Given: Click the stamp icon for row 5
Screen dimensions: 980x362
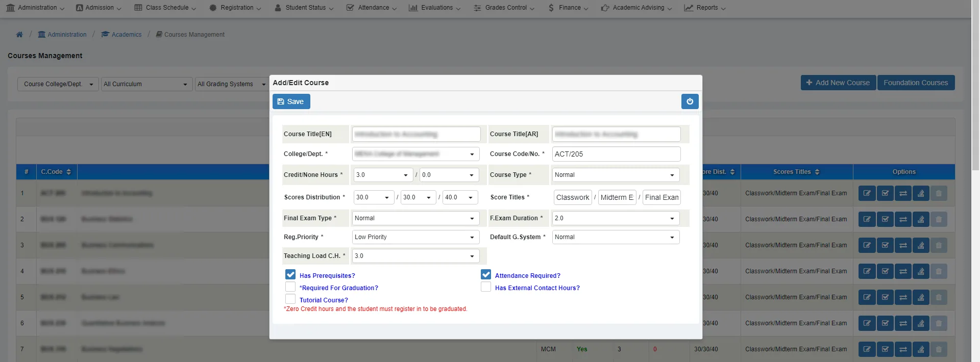Looking at the screenshot, I should (921, 297).
